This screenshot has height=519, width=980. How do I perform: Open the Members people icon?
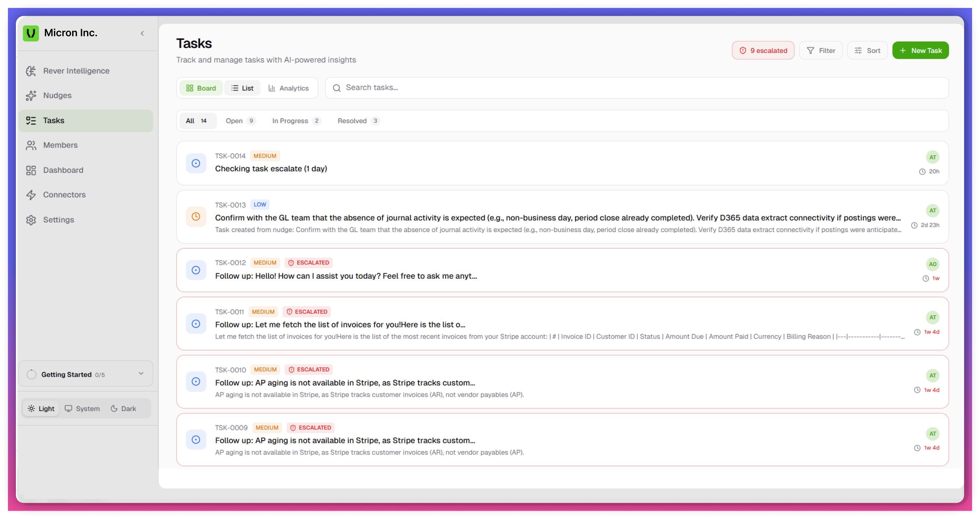[x=31, y=145]
